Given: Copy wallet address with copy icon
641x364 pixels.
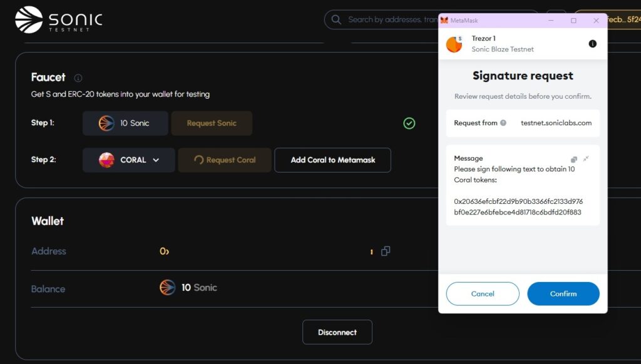Looking at the screenshot, I should pyautogui.click(x=386, y=251).
